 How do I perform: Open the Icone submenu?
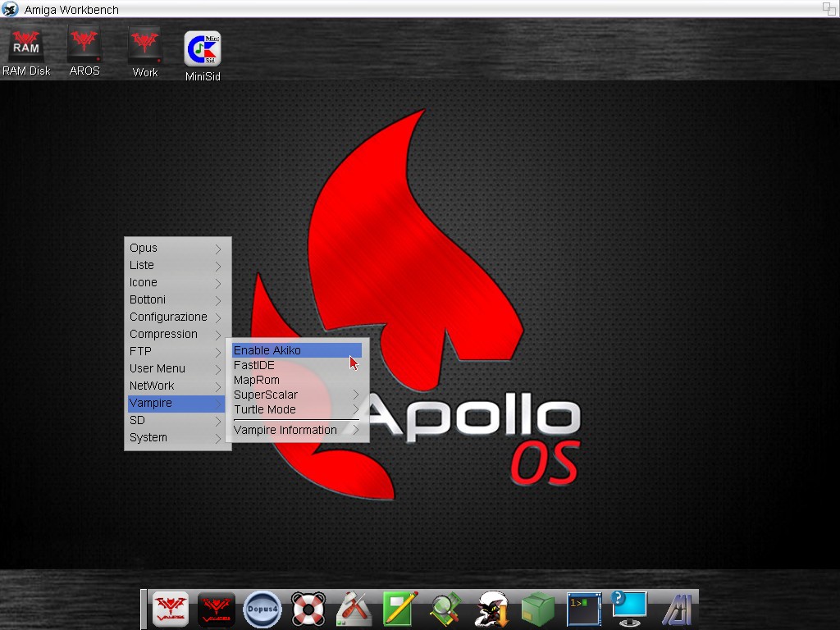[176, 282]
